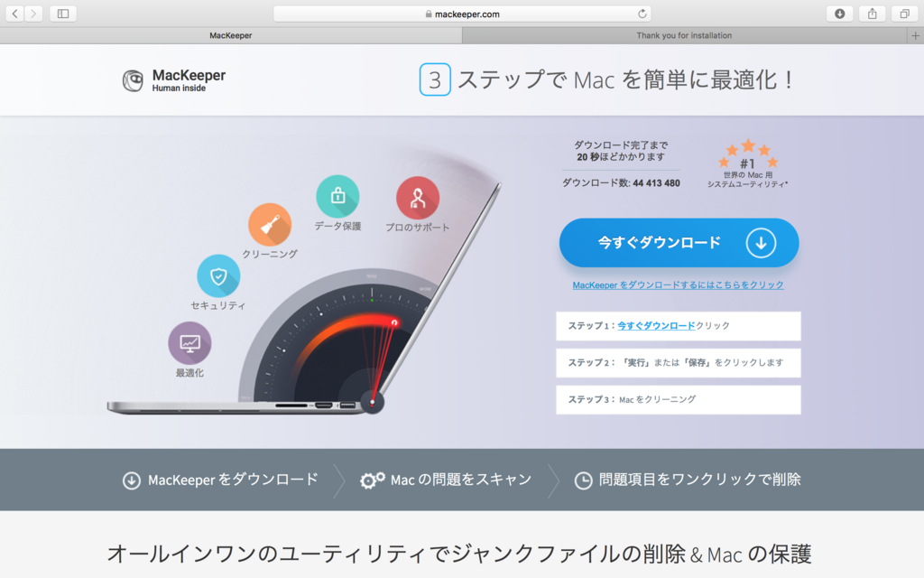Reload the page using the refresh icon
Screen dimensions: 924x578
642,14
